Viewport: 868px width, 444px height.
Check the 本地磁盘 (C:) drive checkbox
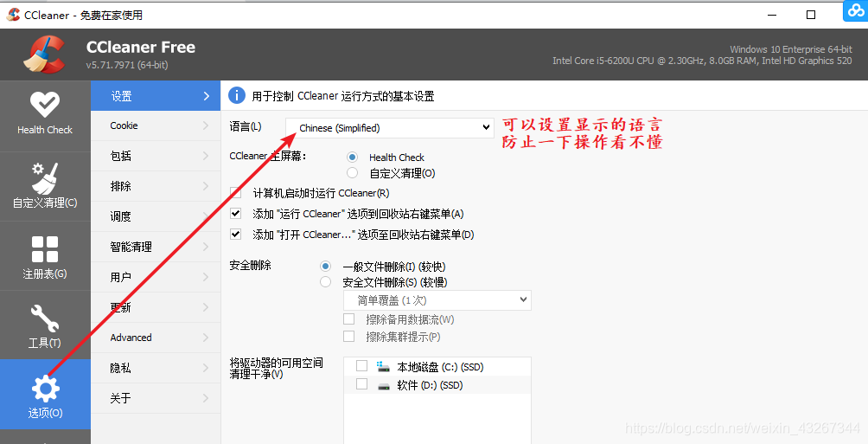[361, 366]
